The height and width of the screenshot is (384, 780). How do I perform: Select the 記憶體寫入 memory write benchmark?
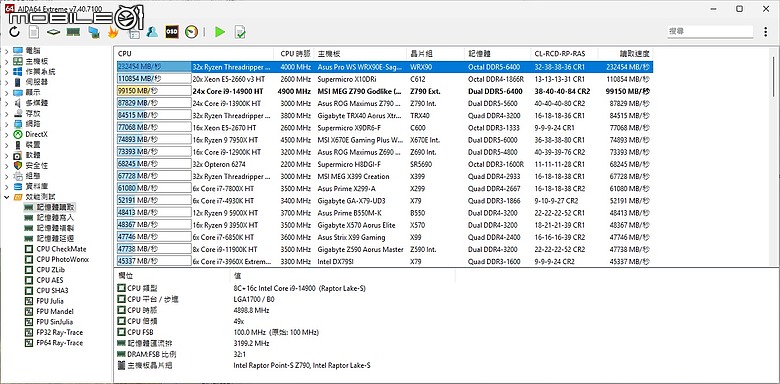coord(55,218)
